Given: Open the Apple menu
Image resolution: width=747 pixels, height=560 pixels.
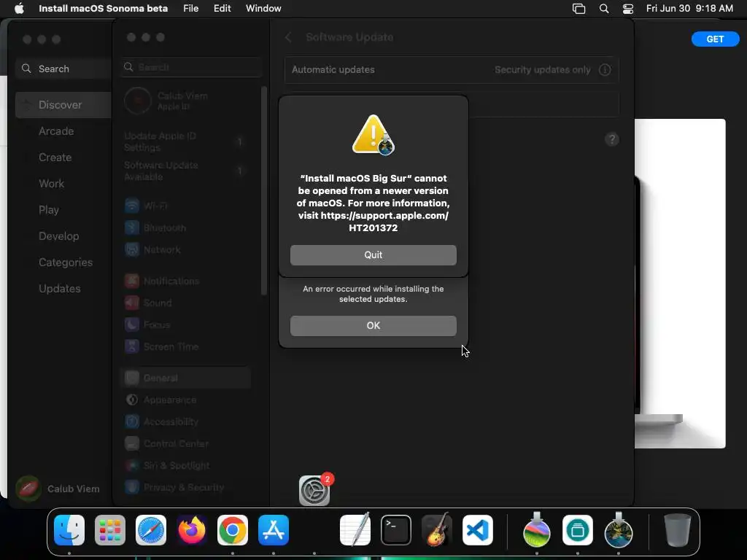Looking at the screenshot, I should pyautogui.click(x=19, y=8).
